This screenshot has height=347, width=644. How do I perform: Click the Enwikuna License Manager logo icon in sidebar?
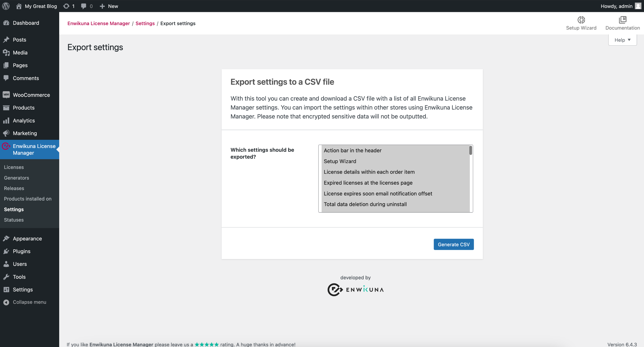click(x=6, y=146)
